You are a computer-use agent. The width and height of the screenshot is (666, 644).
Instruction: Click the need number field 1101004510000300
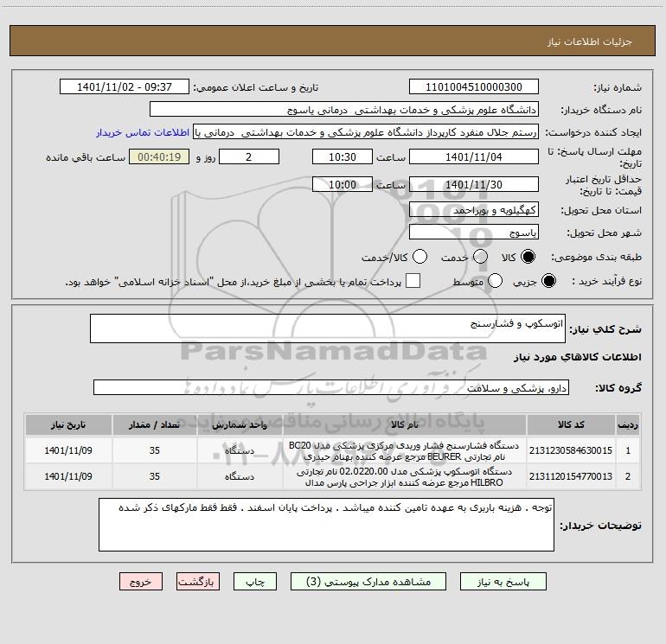[474, 87]
